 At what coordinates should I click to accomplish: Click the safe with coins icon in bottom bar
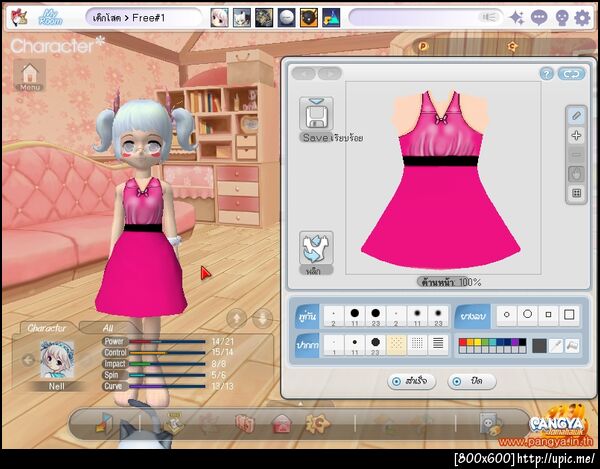pos(490,424)
